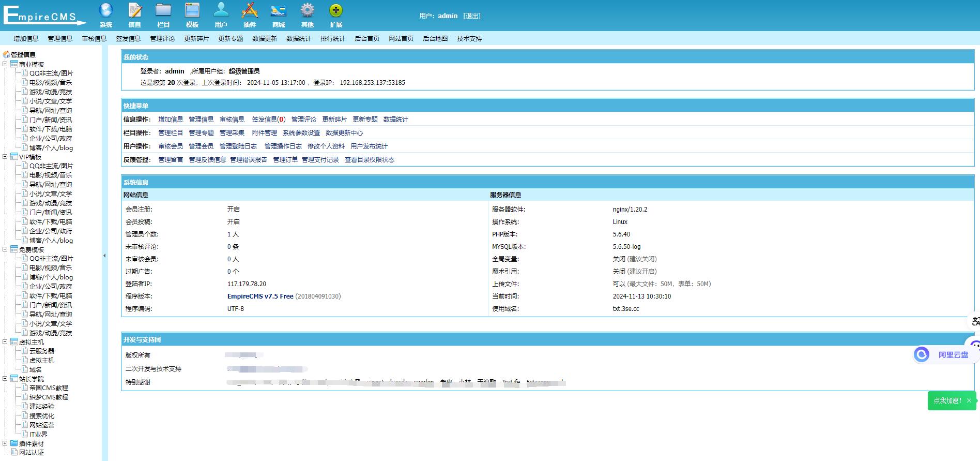Collapse the 商业模板 tree node

pos(5,64)
